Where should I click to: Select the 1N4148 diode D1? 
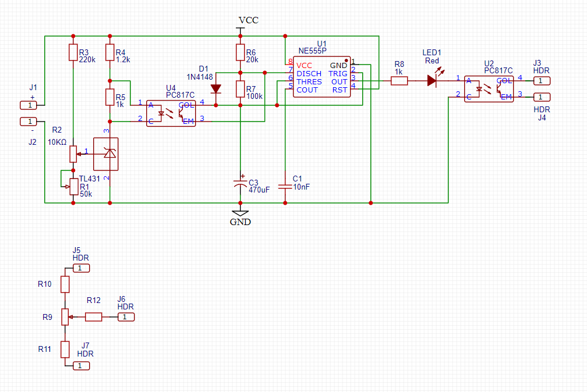click(x=216, y=89)
